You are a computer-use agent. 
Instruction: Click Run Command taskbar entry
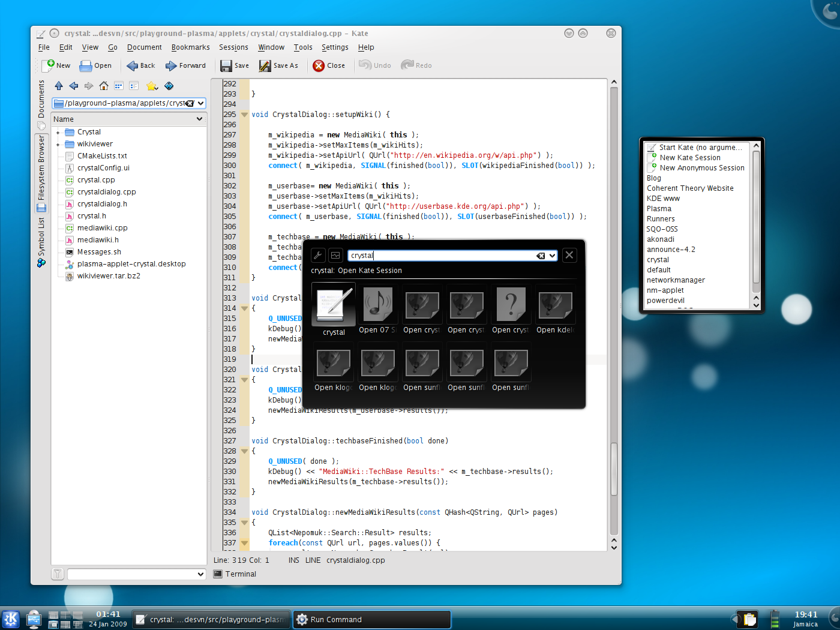[x=372, y=619]
